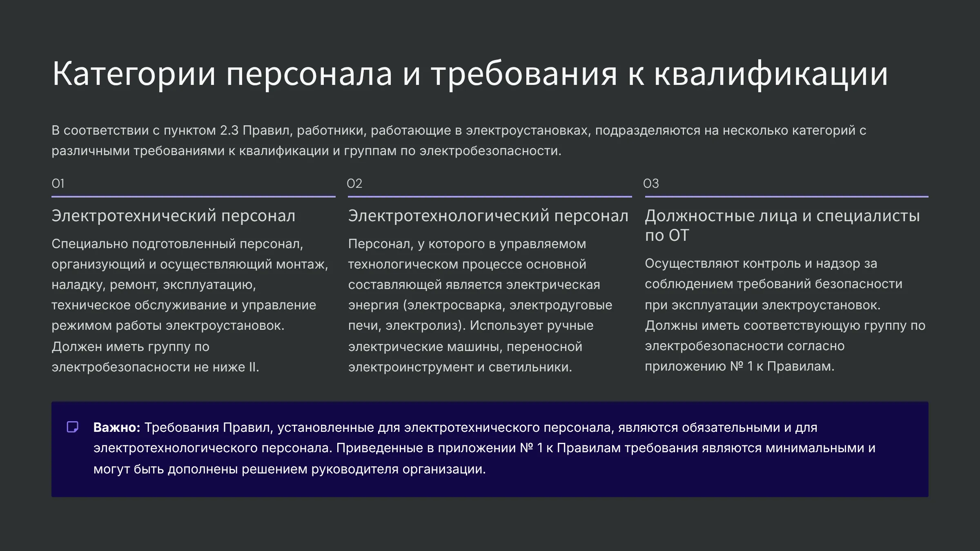The image size is (980, 551).
Task: Click the description starting Персонал, у которого
Action: click(480, 305)
